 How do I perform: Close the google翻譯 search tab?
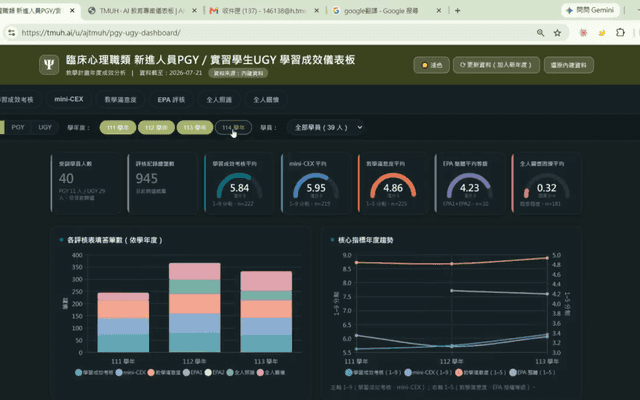click(x=439, y=11)
